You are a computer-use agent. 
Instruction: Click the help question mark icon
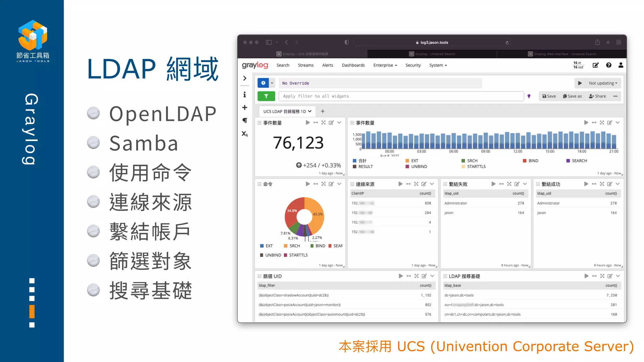tap(609, 65)
